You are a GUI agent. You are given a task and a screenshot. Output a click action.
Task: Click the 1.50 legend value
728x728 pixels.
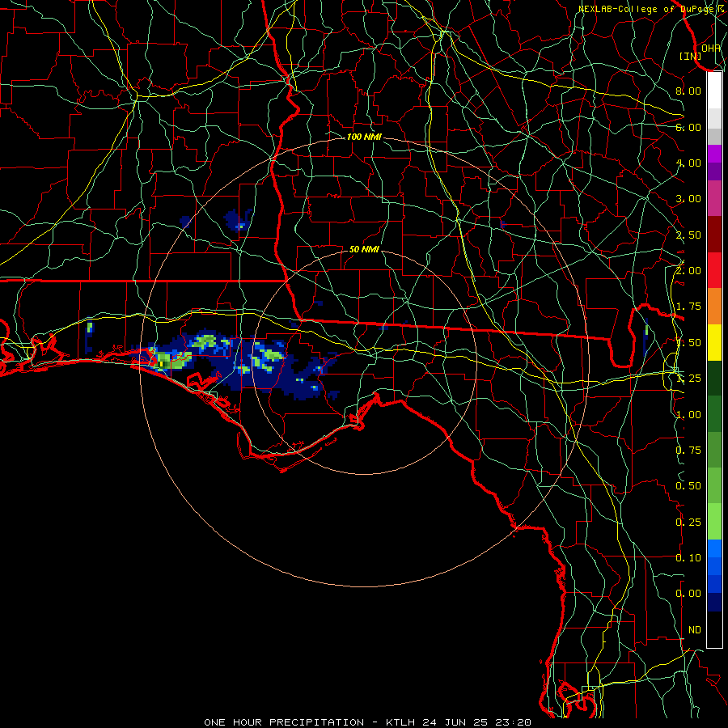pyautogui.click(x=688, y=343)
